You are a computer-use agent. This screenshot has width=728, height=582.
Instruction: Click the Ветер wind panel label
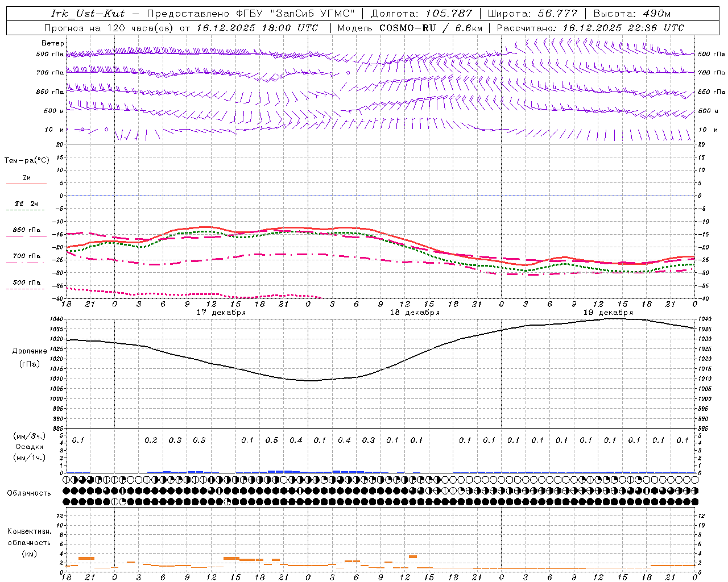tap(53, 43)
